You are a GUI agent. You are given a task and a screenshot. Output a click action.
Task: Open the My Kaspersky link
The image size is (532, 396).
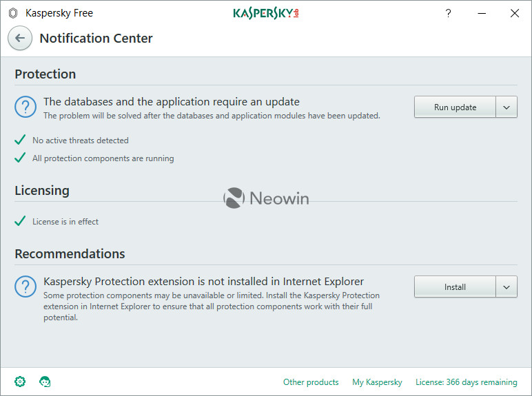pyautogui.click(x=377, y=382)
